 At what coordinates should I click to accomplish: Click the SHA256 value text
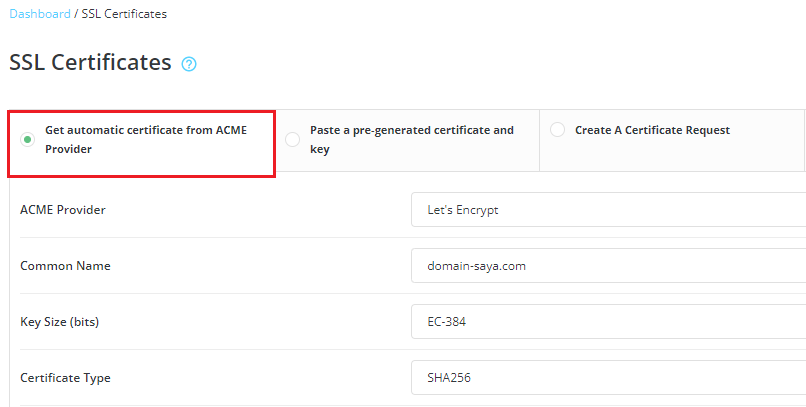(x=449, y=378)
